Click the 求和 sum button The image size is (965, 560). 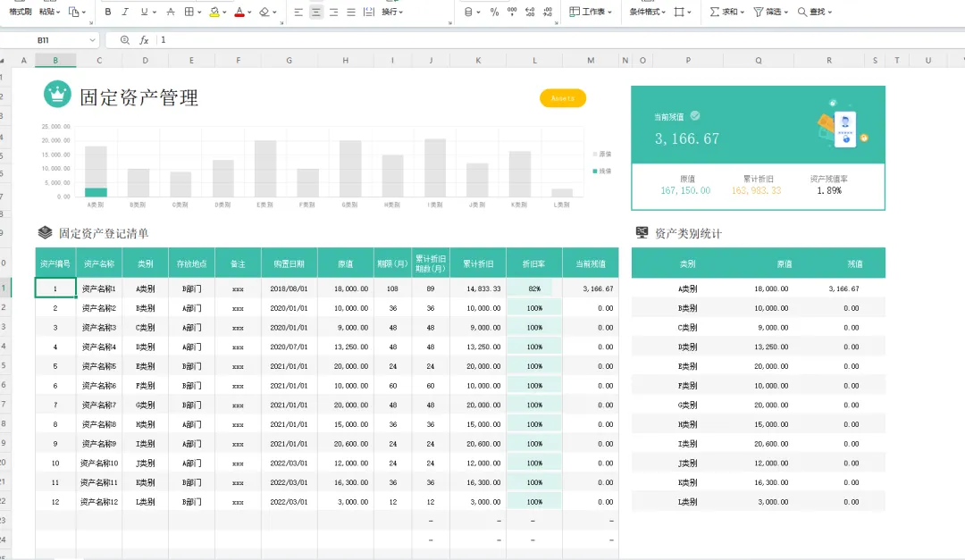[x=726, y=12]
